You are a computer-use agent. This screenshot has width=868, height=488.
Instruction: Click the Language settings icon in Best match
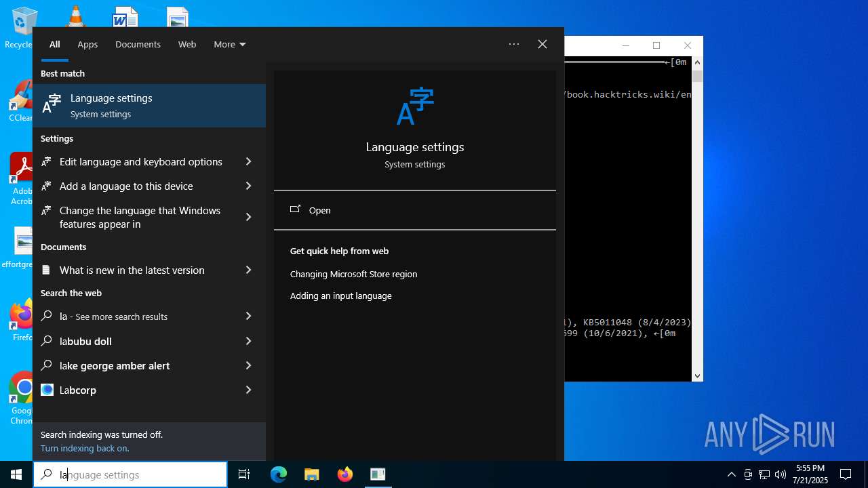(52, 104)
